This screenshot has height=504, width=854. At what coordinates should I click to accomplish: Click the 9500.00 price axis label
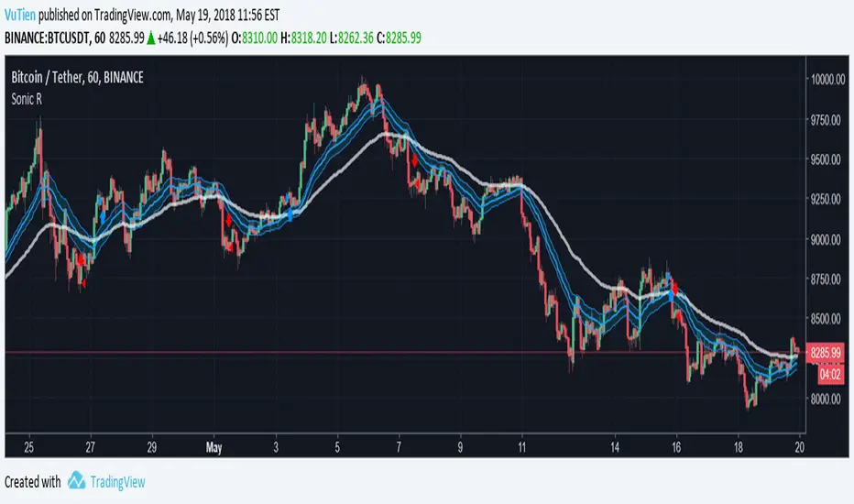[827, 159]
